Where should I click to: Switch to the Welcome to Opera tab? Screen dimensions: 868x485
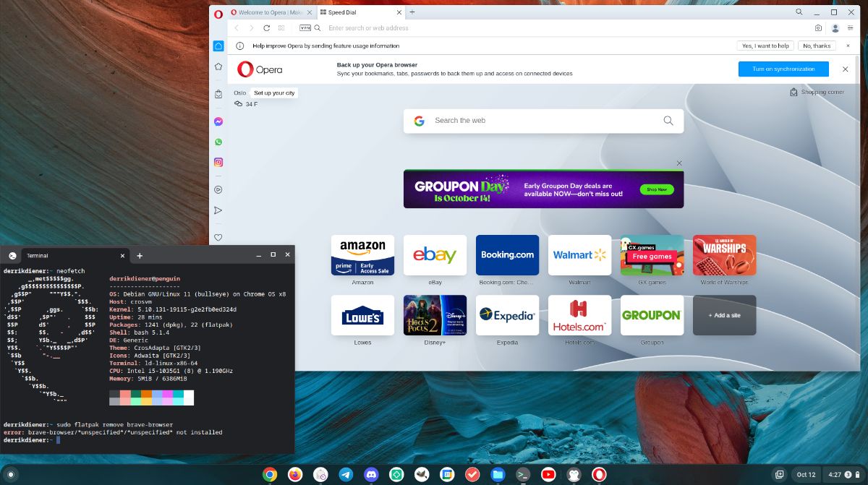click(268, 12)
